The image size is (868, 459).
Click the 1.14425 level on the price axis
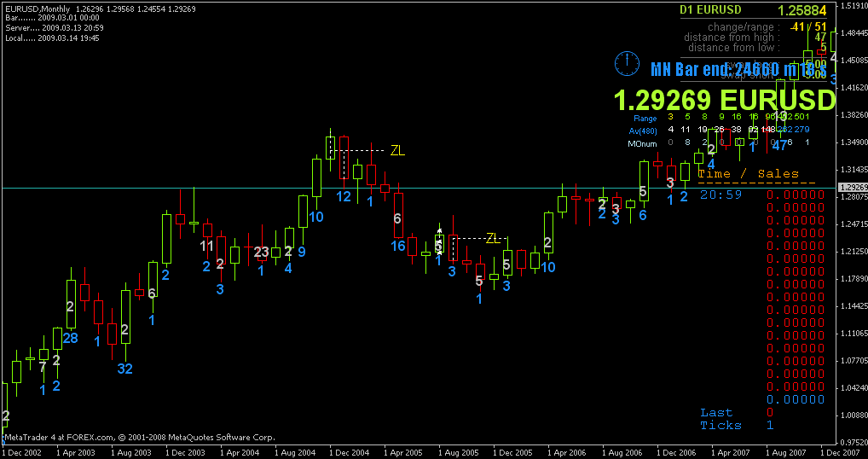(x=854, y=306)
